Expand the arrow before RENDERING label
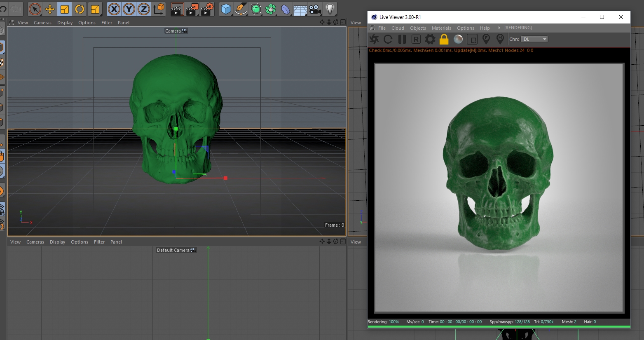The height and width of the screenshot is (340, 644). coord(499,28)
